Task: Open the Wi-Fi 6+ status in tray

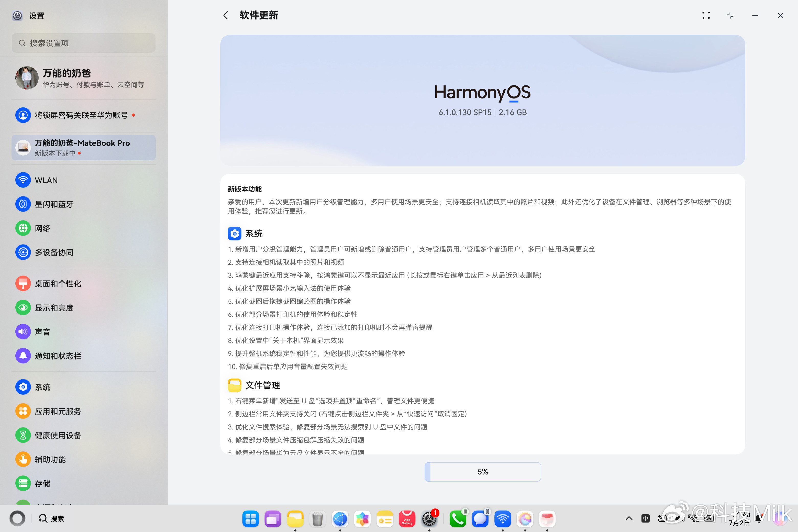Action: click(693, 518)
